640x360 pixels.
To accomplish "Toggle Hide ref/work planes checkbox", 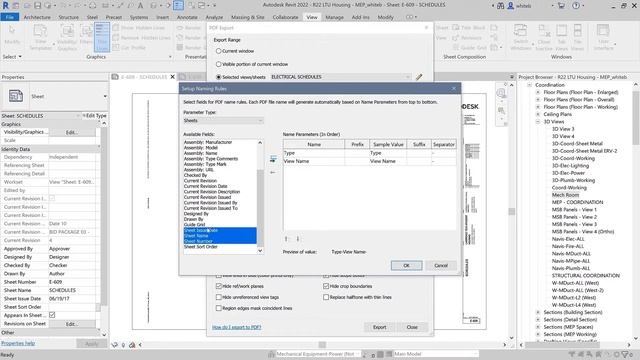I will click(x=219, y=286).
